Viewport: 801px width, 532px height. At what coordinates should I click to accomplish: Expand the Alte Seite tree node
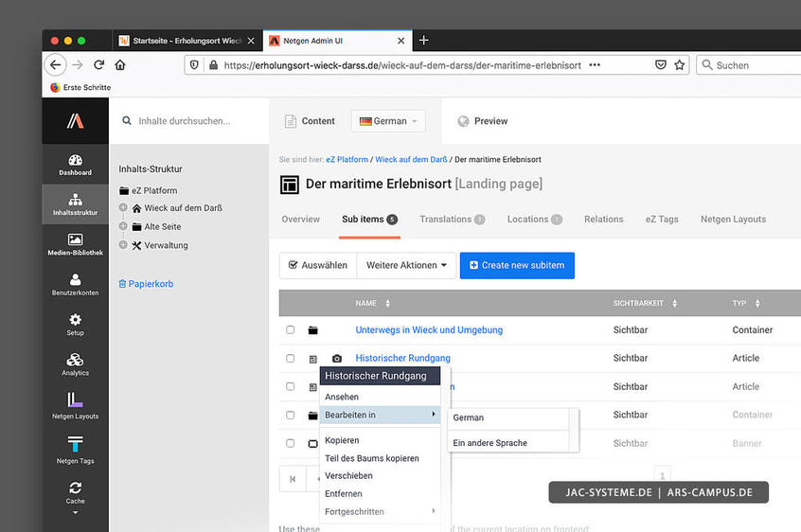(123, 225)
